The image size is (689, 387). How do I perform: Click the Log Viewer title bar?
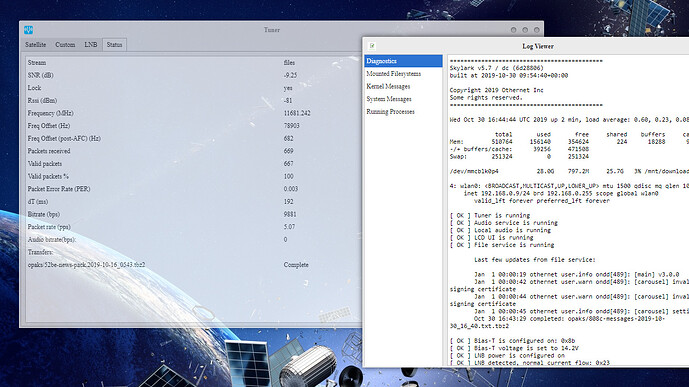tap(538, 46)
